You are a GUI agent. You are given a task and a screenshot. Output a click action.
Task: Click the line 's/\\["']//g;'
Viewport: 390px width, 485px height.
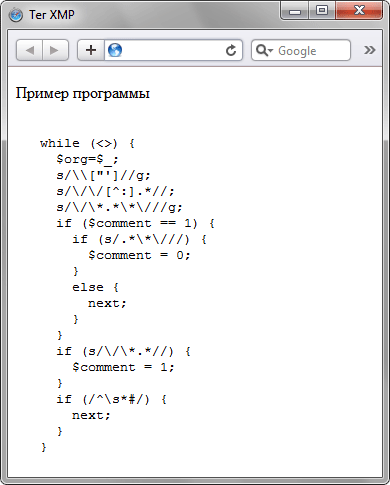(103, 175)
